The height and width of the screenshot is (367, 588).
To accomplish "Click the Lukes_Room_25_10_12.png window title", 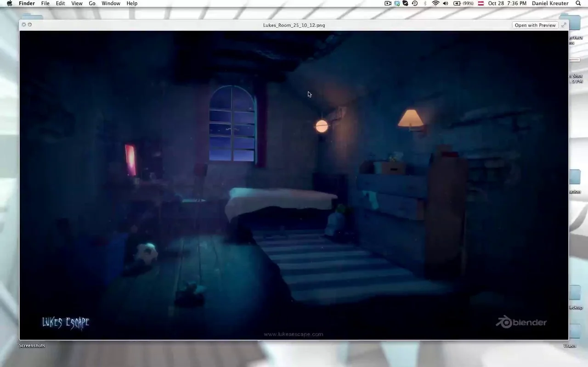I will pyautogui.click(x=294, y=25).
